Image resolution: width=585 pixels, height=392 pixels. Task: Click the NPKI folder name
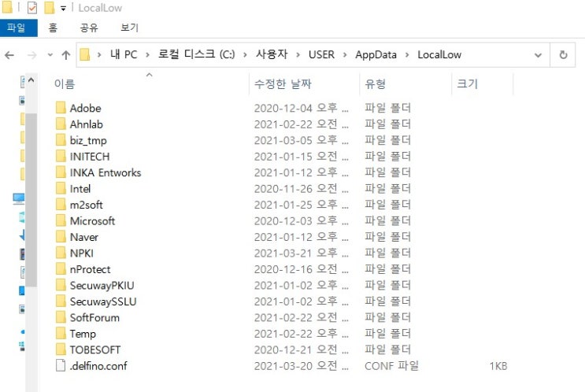tap(82, 253)
